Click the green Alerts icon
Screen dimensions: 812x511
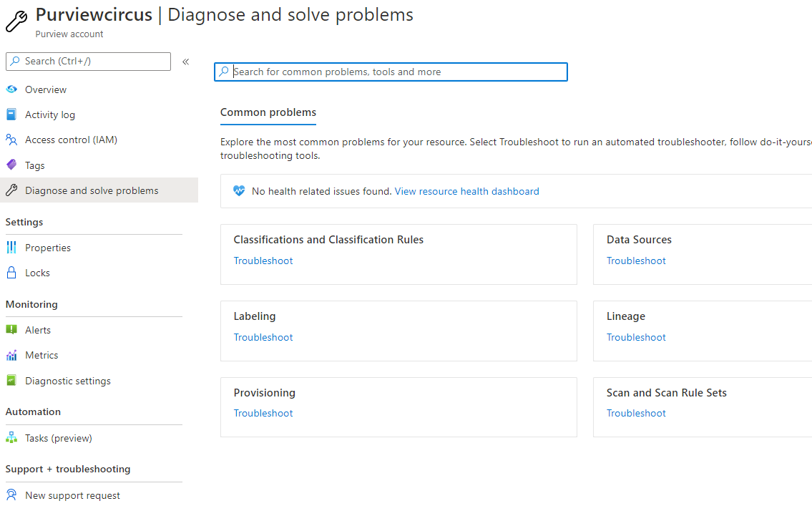tap(11, 330)
